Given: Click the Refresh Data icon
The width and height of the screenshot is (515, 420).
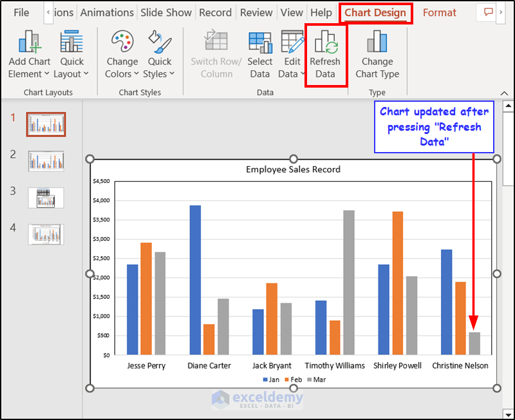Looking at the screenshot, I should tap(326, 41).
